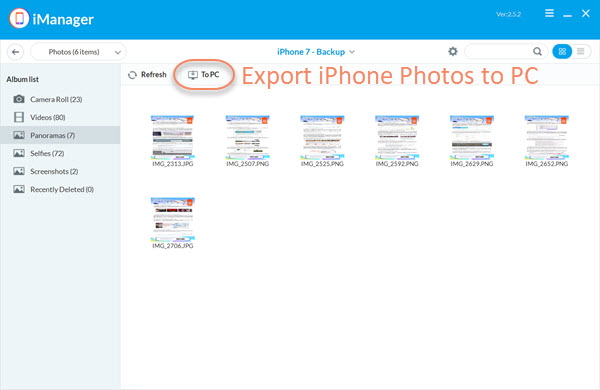Click the Recently Deleted picture icon
The height and width of the screenshot is (390, 600).
19,189
